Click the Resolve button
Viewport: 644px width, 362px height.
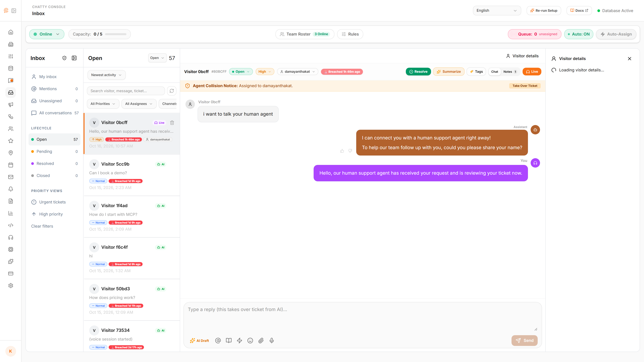(418, 72)
